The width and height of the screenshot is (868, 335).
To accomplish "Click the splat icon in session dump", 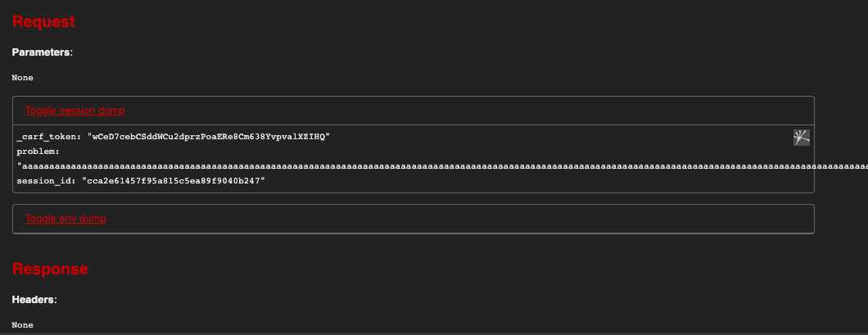I will tap(801, 138).
